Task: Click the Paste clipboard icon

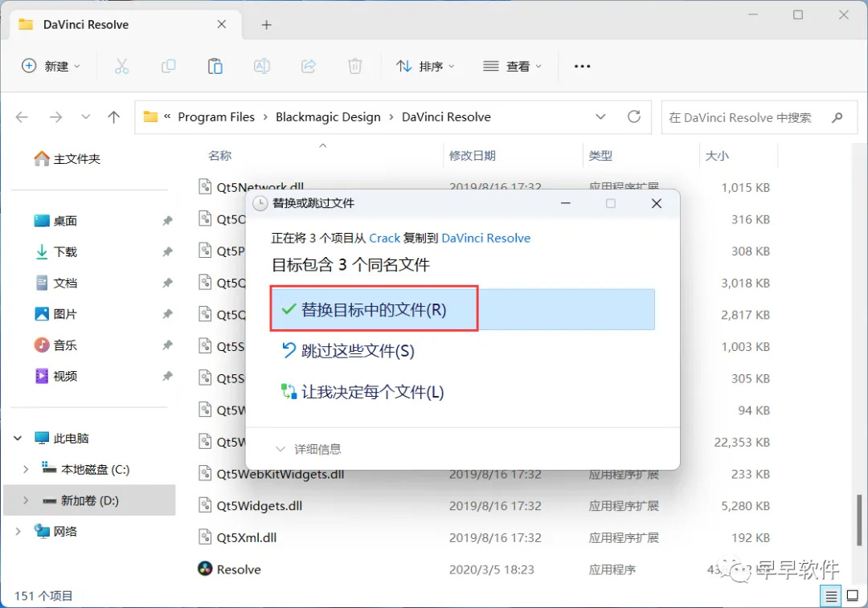Action: point(215,67)
